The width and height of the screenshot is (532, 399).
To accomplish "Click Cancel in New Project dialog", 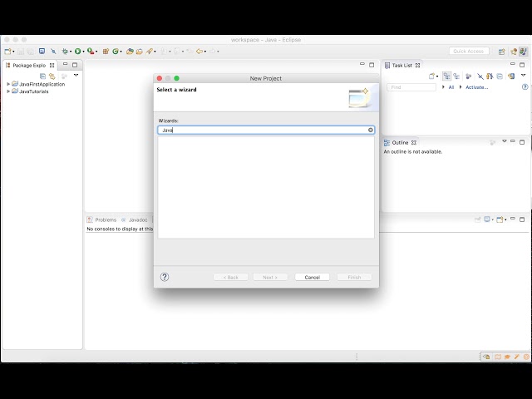I will pyautogui.click(x=313, y=277).
